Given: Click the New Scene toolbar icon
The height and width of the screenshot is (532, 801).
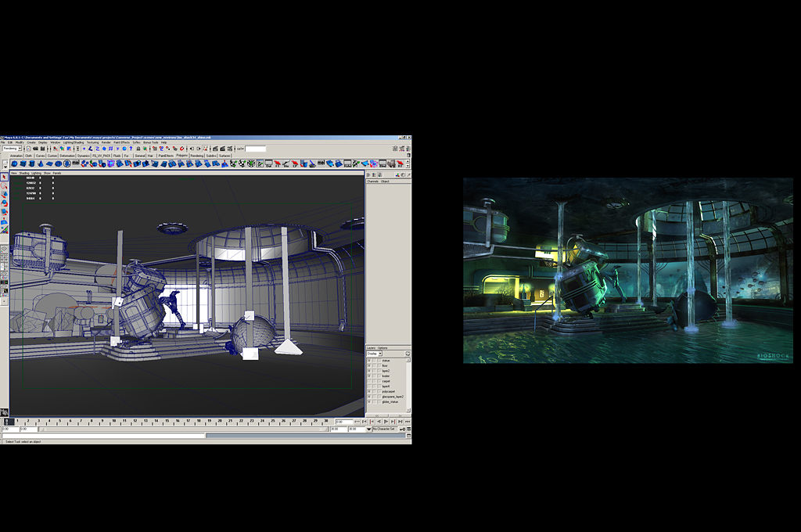Looking at the screenshot, I should pos(29,149).
